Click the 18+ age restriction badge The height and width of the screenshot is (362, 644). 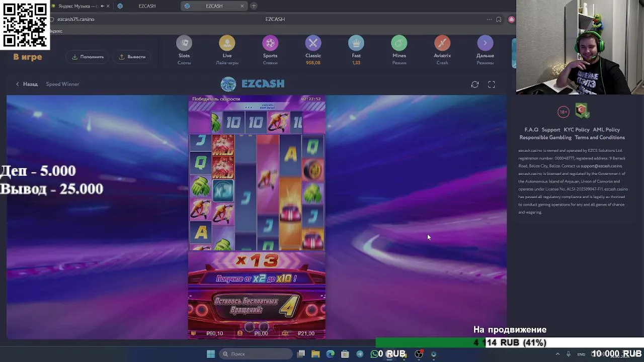[x=563, y=112]
